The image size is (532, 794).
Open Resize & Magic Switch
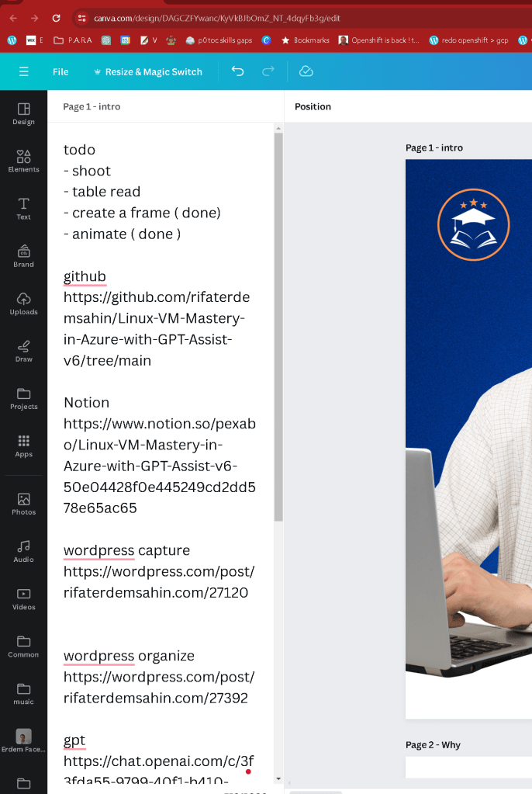click(x=148, y=72)
